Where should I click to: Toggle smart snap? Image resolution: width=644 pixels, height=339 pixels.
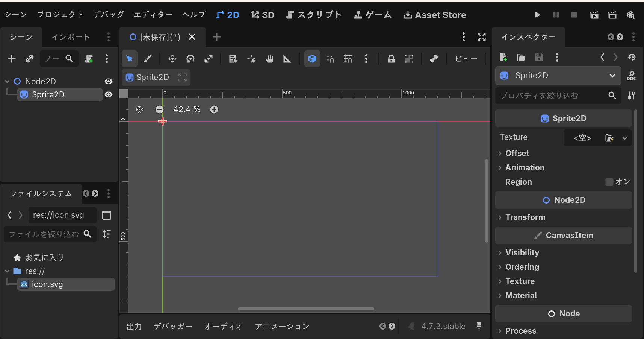pyautogui.click(x=330, y=59)
